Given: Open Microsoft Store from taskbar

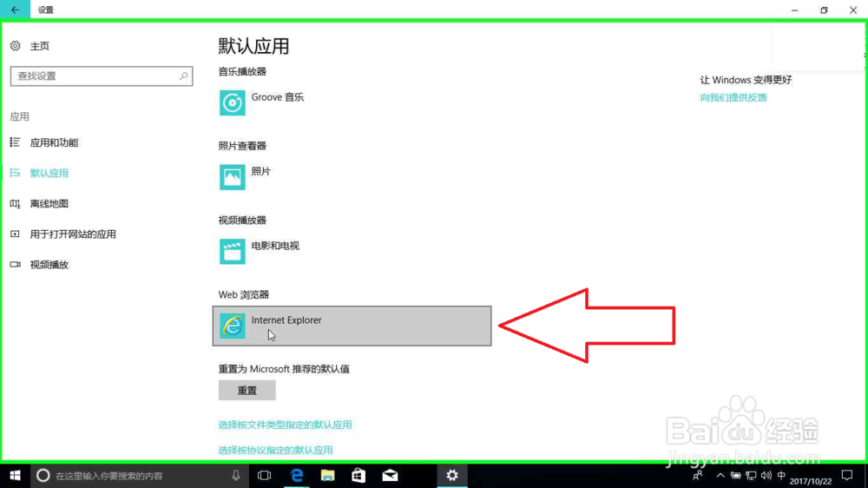Looking at the screenshot, I should [358, 476].
